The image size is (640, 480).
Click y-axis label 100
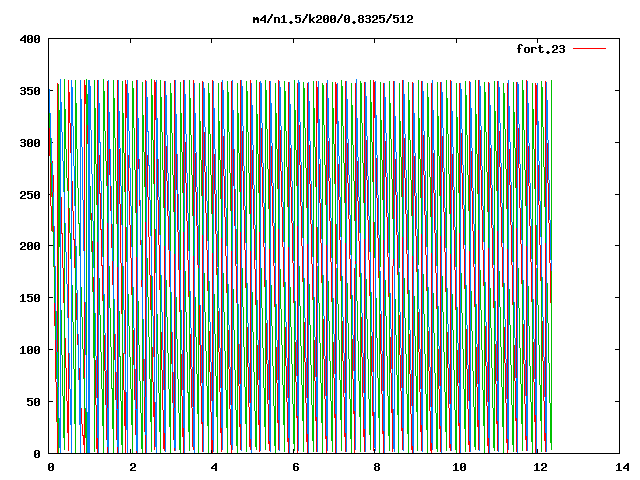pos(30,350)
